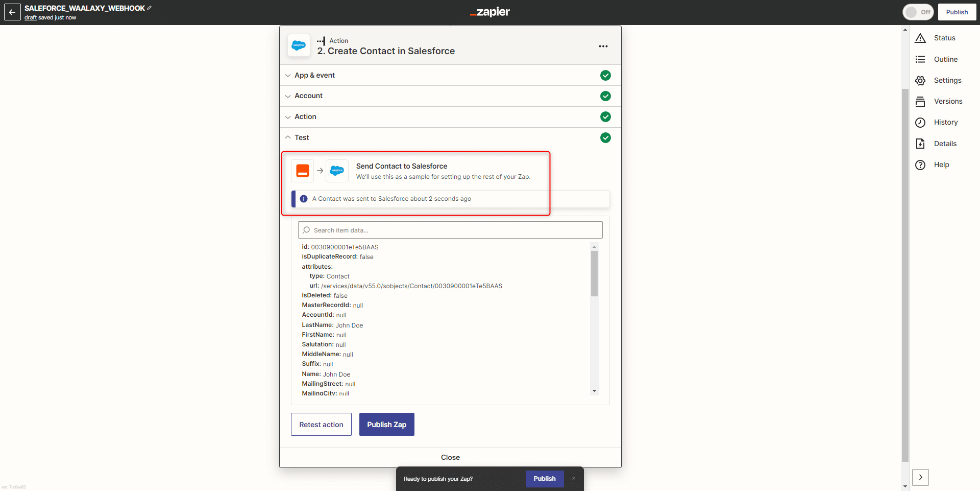Click the Help question mark icon
The image size is (980, 491).
click(920, 165)
